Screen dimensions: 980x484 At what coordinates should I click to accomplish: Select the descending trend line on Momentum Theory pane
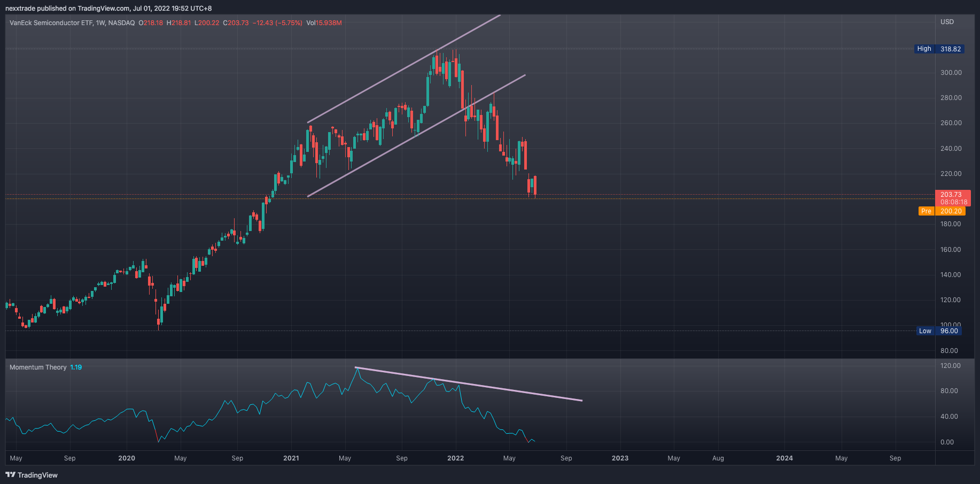tap(469, 383)
